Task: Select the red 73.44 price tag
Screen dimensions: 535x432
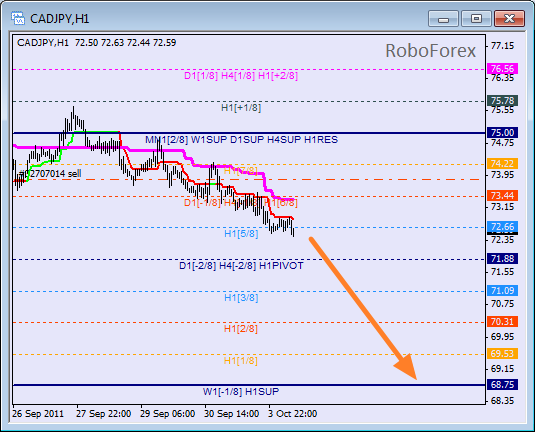Action: (502, 196)
